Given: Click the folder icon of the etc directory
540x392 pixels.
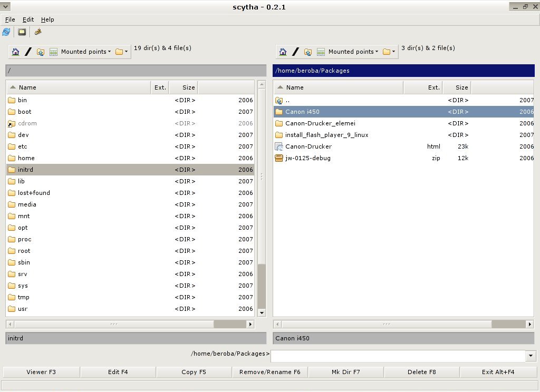Looking at the screenshot, I should 12,146.
